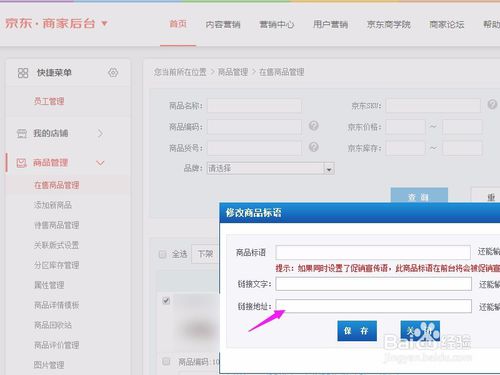Screen dimensions: 500x375
Task: Click the 快捷菜单 grid icon
Action: click(x=23, y=73)
